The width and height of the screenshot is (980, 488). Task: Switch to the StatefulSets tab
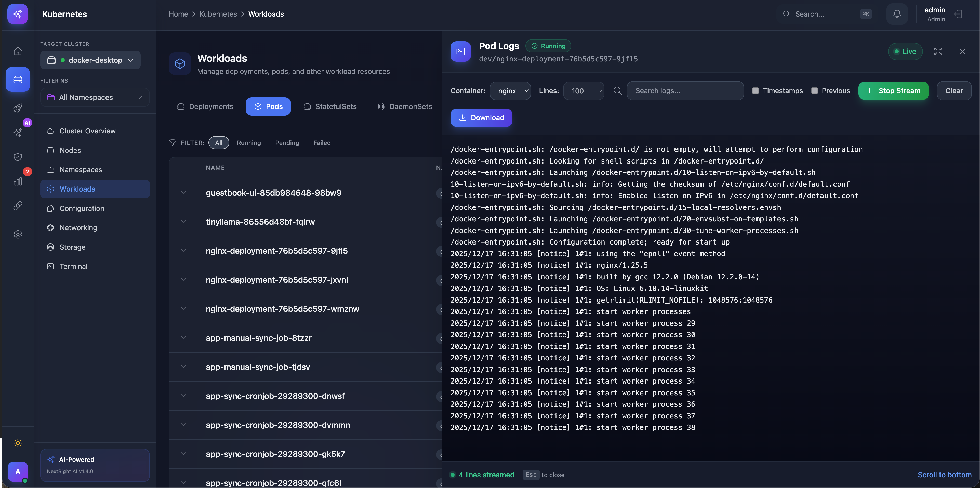tap(330, 106)
